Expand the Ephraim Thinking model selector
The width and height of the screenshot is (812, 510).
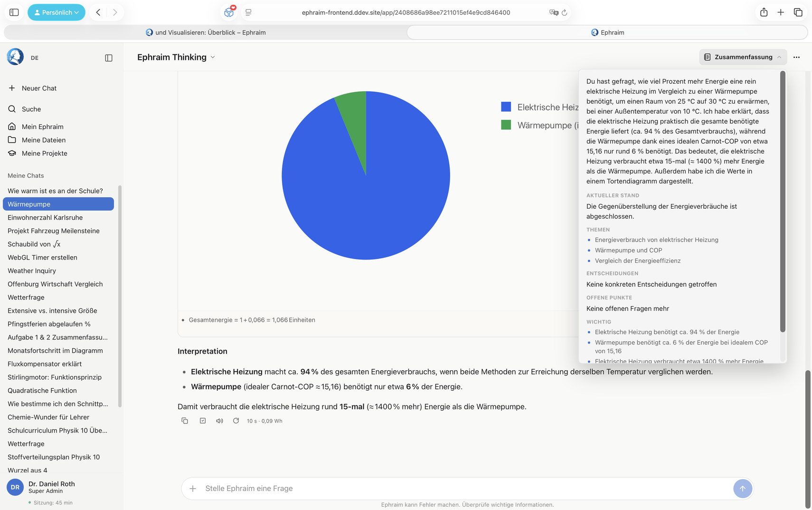[176, 57]
